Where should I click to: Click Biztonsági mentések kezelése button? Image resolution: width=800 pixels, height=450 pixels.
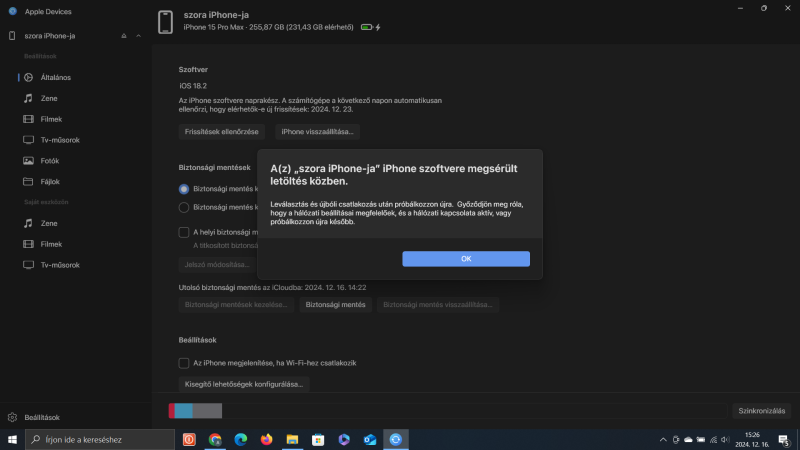[x=236, y=305]
